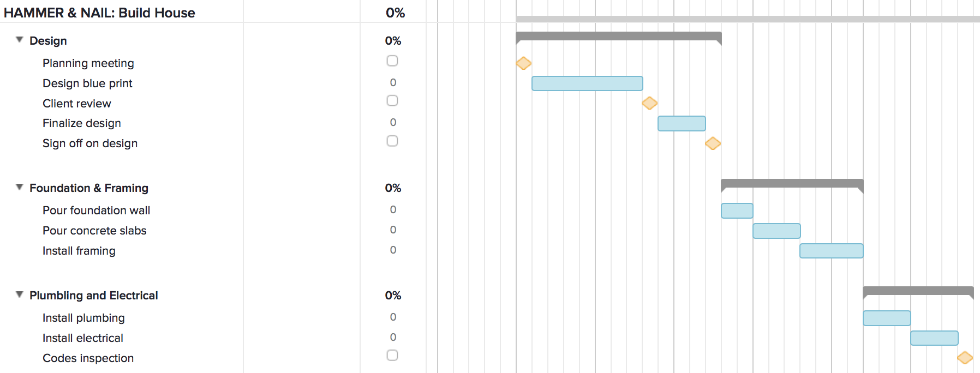This screenshot has height=373, width=980.
Task: Select the Pour concrete slabs task bar
Action: coord(776,231)
